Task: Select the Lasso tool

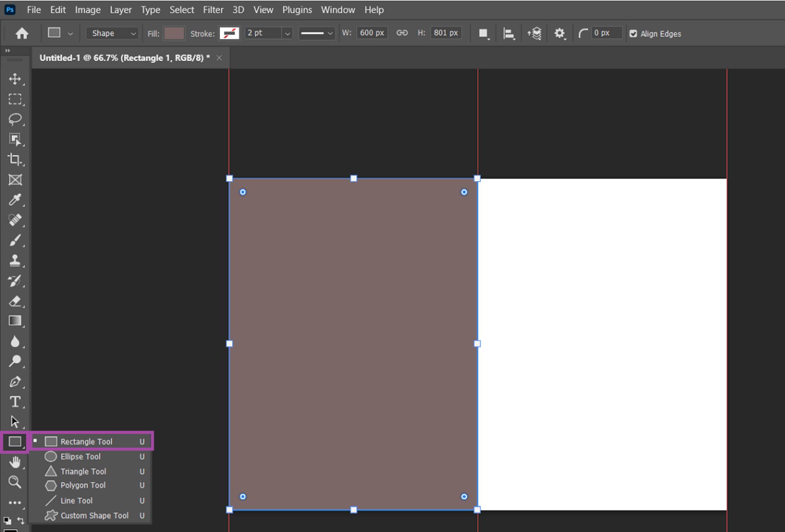Action: 15,119
